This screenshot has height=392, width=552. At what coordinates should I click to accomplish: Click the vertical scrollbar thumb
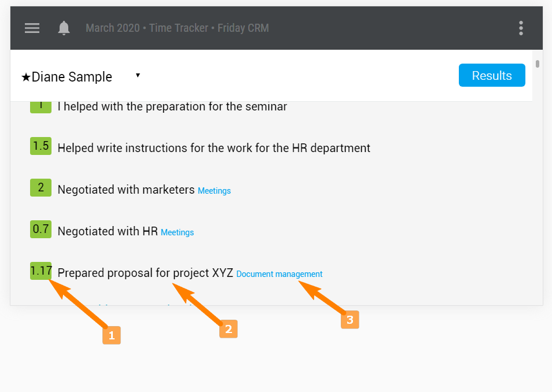(537, 64)
